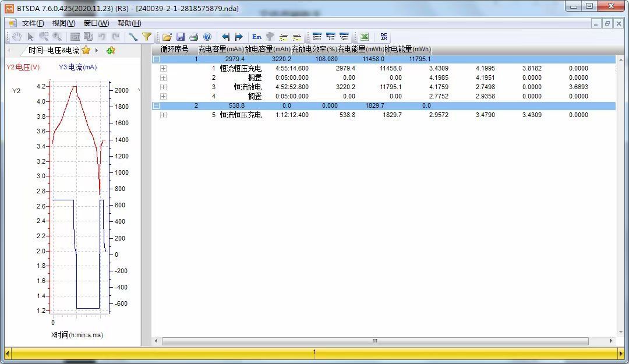Click the 1:12:12.400 duration cell
Image resolution: width=629 pixels, height=364 pixels.
[x=292, y=115]
